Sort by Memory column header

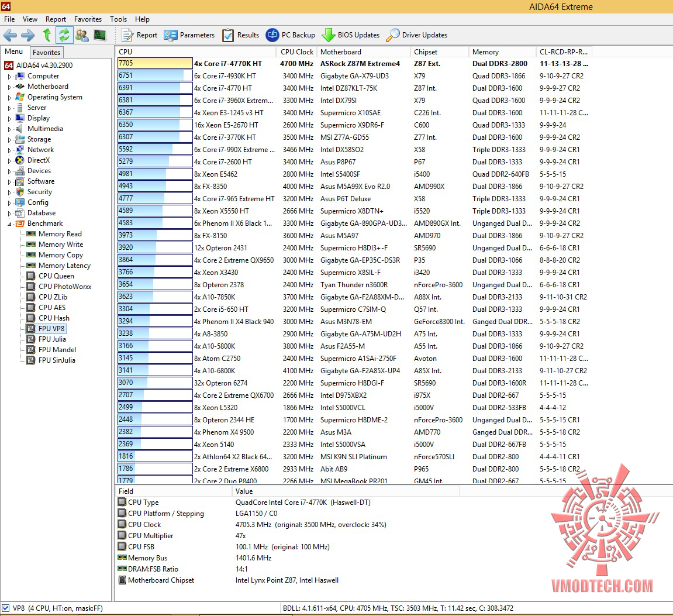point(503,52)
